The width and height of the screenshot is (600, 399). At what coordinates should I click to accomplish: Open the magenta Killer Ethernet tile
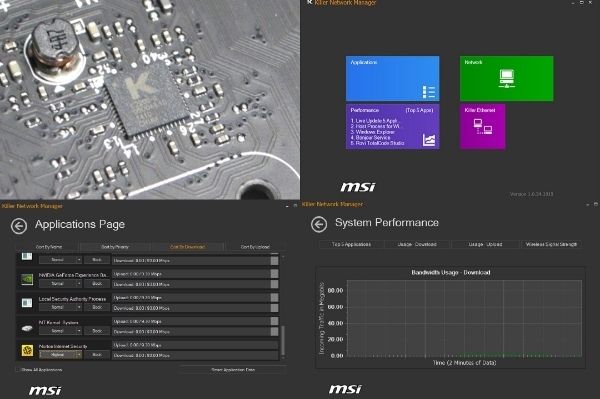[482, 126]
